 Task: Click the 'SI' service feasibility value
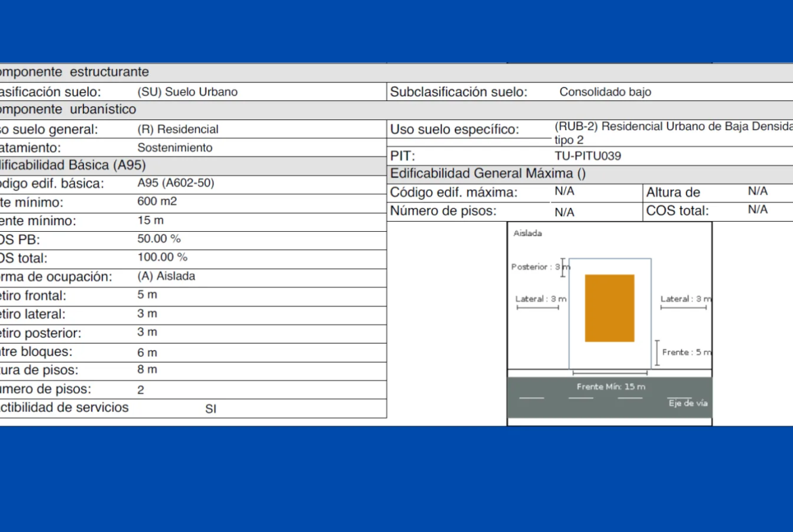point(211,409)
